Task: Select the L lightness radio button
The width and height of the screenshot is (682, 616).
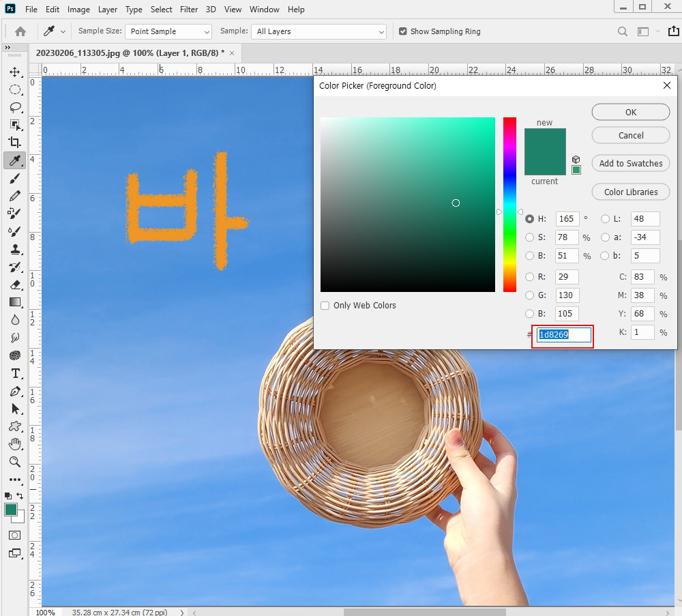Action: coord(605,219)
